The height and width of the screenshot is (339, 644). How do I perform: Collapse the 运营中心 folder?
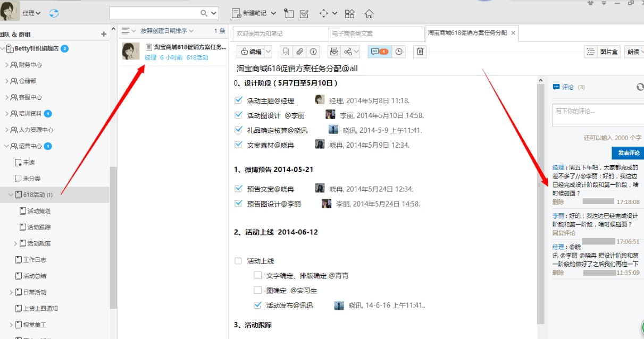coord(7,146)
